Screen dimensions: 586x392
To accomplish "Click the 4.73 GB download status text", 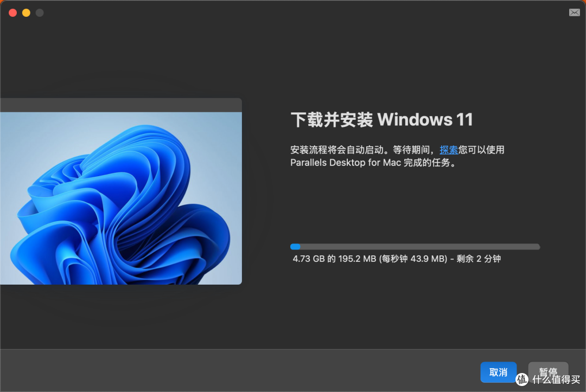I will coord(397,259).
